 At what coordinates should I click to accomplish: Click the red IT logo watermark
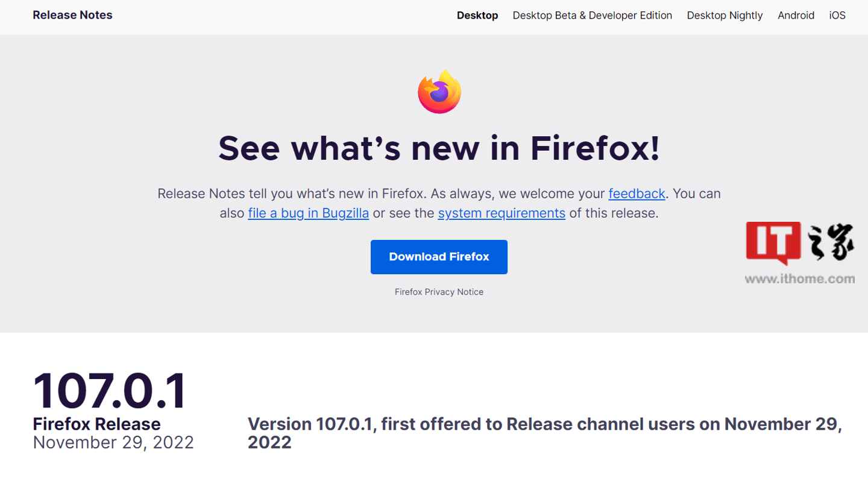(773, 243)
